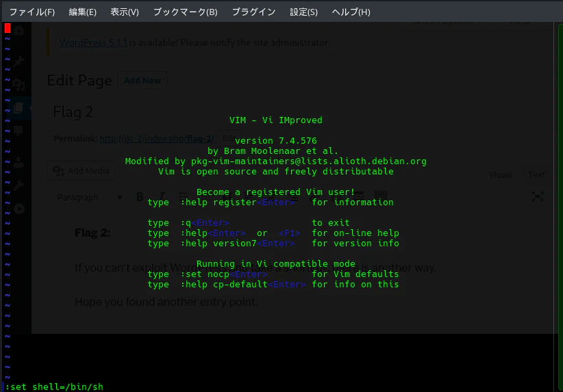Click the Posts pin icon in WordPress sidebar
Screen dimensions: 563x392
[18, 62]
